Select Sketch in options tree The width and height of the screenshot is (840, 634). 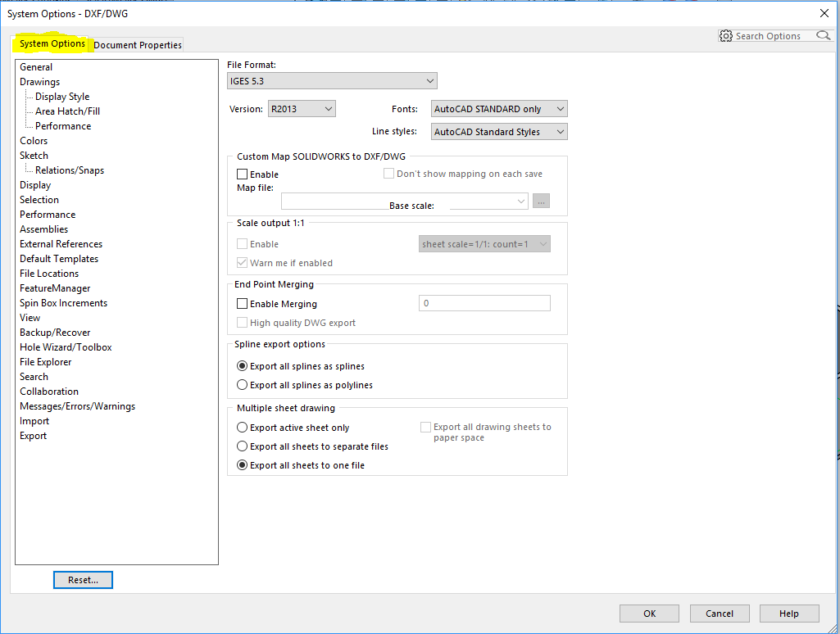[x=34, y=156]
